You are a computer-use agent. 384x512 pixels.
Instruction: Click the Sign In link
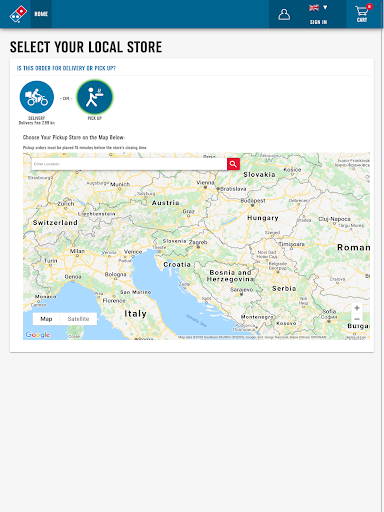tap(318, 22)
